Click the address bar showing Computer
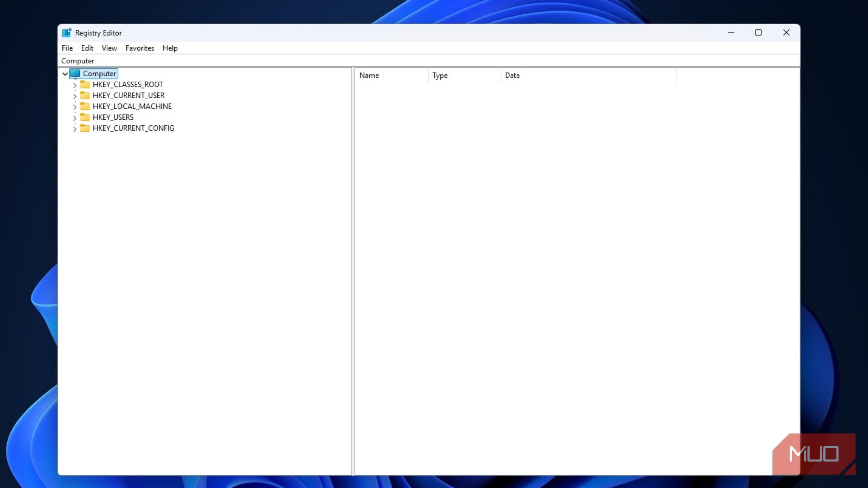Image resolution: width=868 pixels, height=488 pixels. click(429, 61)
